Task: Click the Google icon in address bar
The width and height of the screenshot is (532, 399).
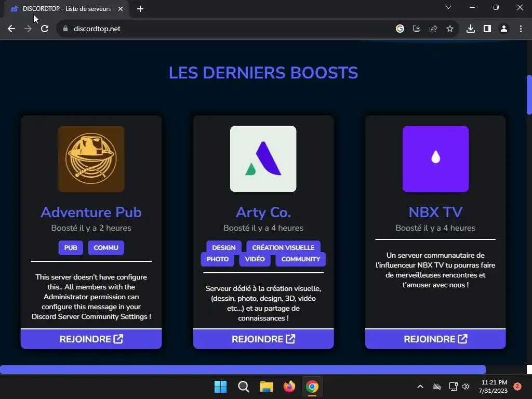Action: pos(400,29)
